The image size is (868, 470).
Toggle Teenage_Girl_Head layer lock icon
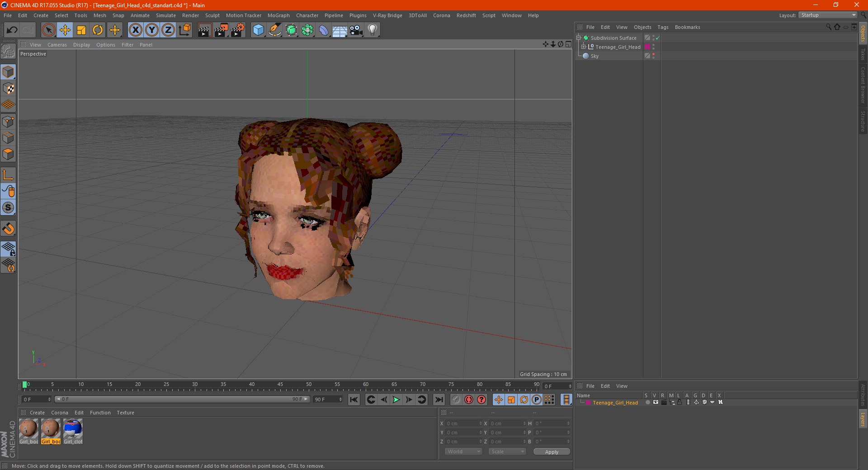pos(679,402)
